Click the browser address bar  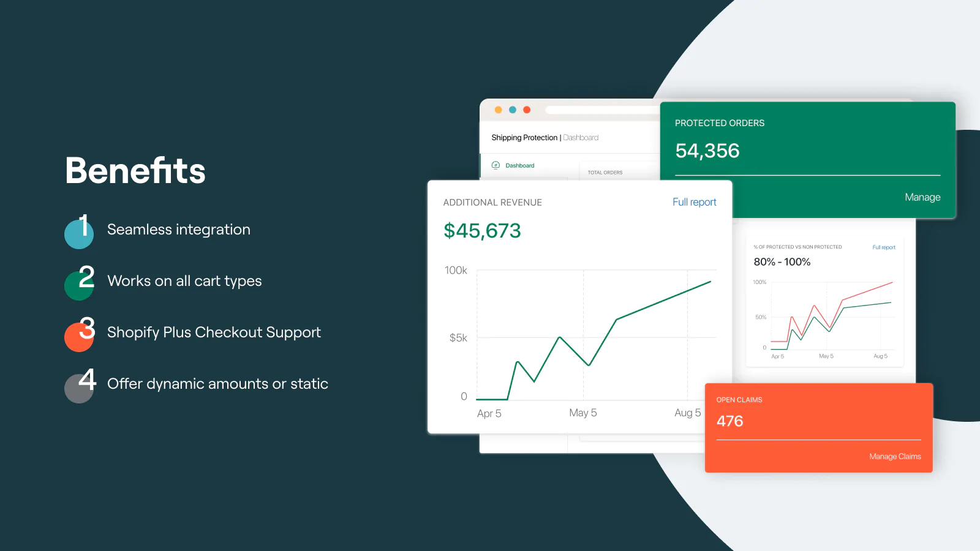coord(601,110)
